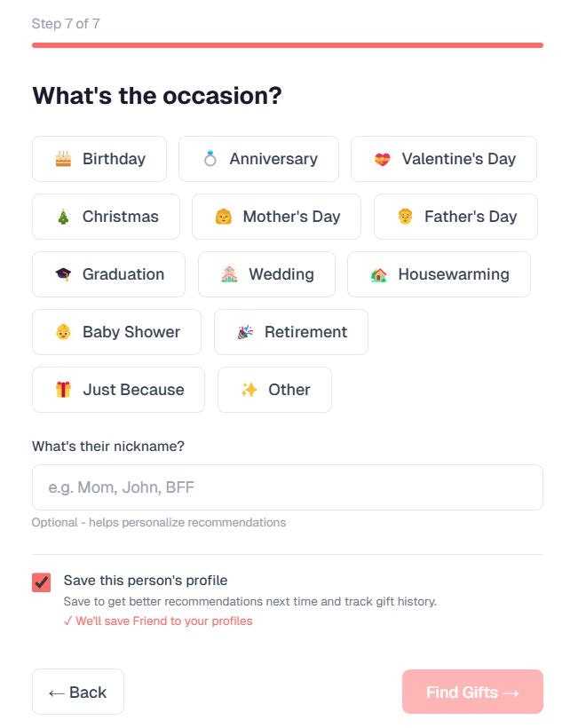Uncheck Save this person's profile
This screenshot has height=728, width=586.
[42, 582]
